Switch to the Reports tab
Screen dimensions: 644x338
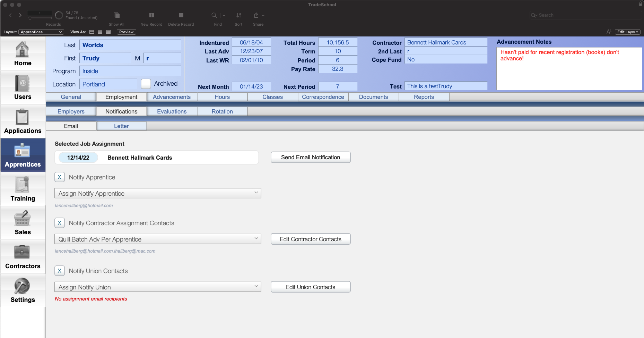click(424, 97)
